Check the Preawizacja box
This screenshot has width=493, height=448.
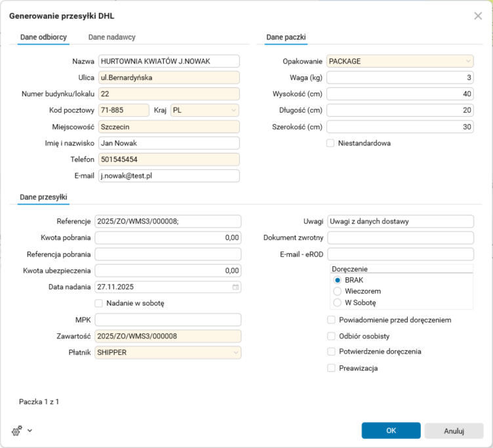pyautogui.click(x=332, y=368)
